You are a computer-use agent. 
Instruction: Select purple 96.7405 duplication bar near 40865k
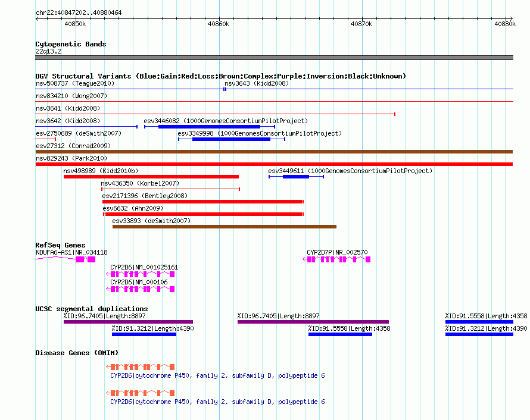pos(313,322)
